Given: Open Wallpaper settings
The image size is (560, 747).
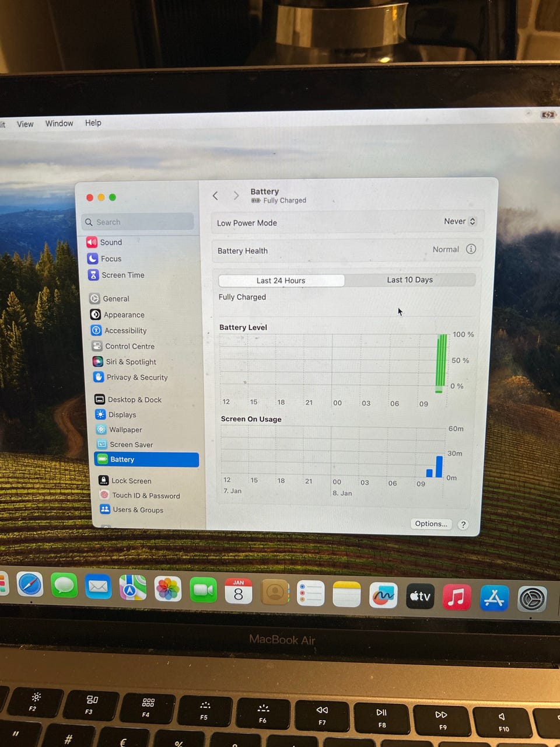Looking at the screenshot, I should [x=118, y=430].
